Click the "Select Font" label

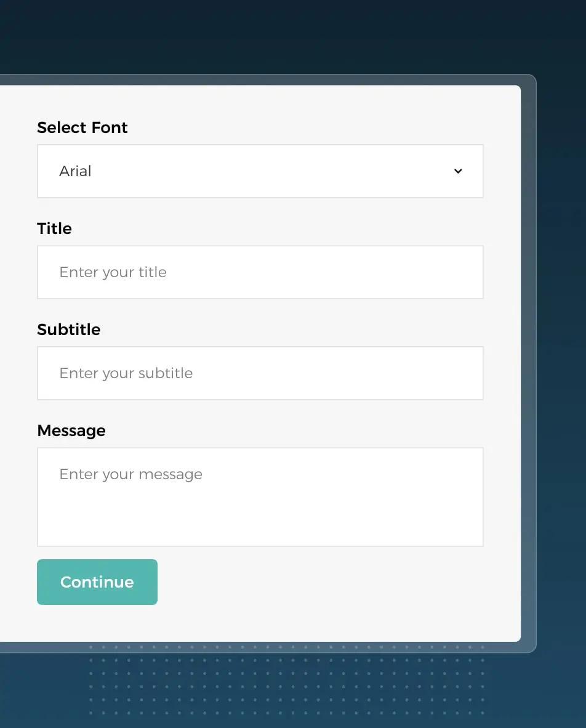pyautogui.click(x=82, y=127)
